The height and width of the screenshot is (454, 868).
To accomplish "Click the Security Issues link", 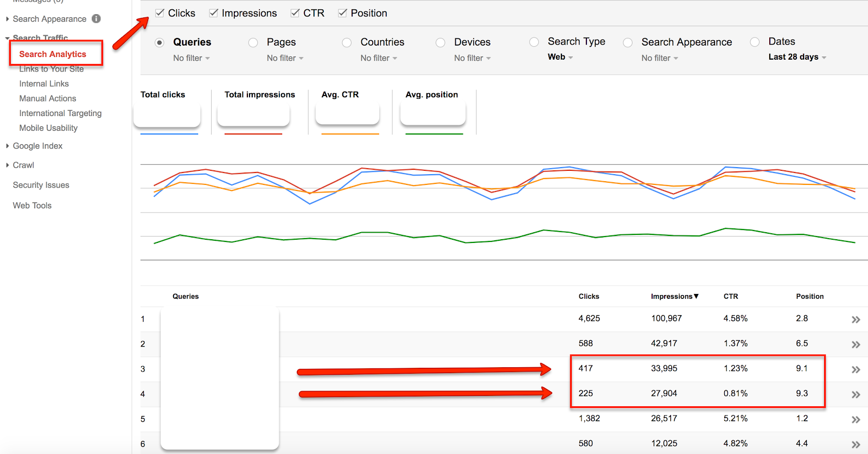I will [41, 185].
